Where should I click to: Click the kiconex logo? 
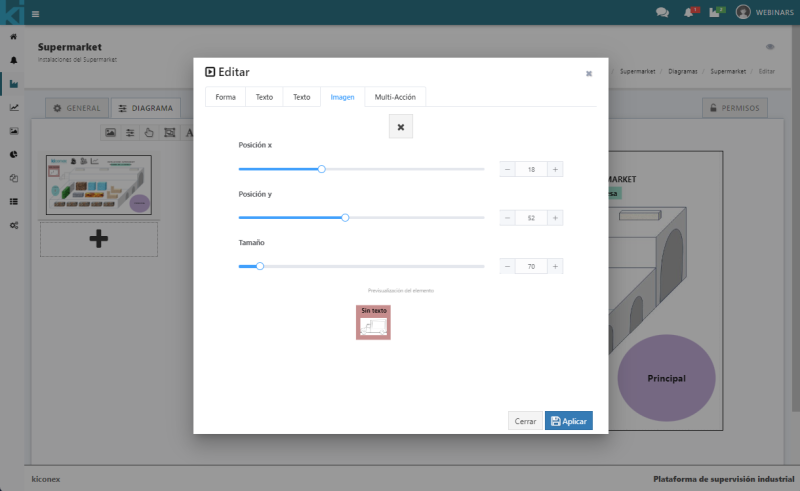pos(12,12)
